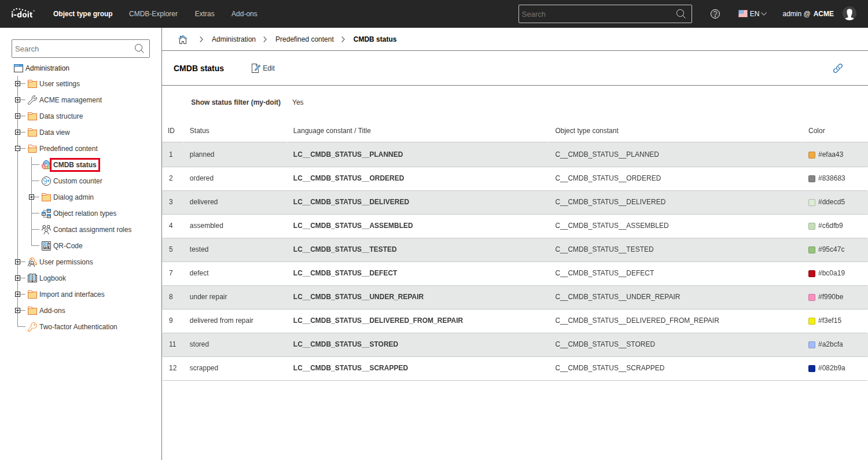
Task: Expand the User settings tree node
Action: (17, 84)
